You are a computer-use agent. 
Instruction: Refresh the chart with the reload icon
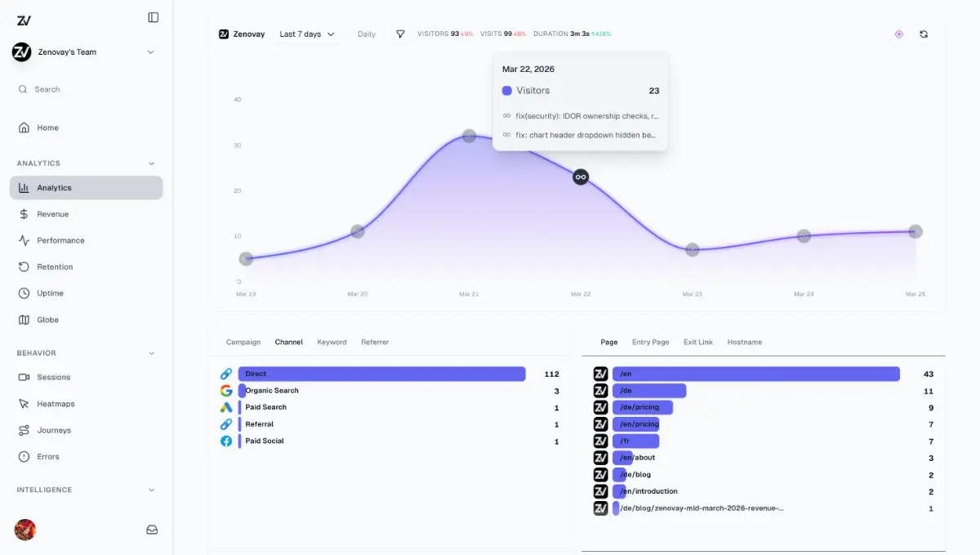[924, 34]
